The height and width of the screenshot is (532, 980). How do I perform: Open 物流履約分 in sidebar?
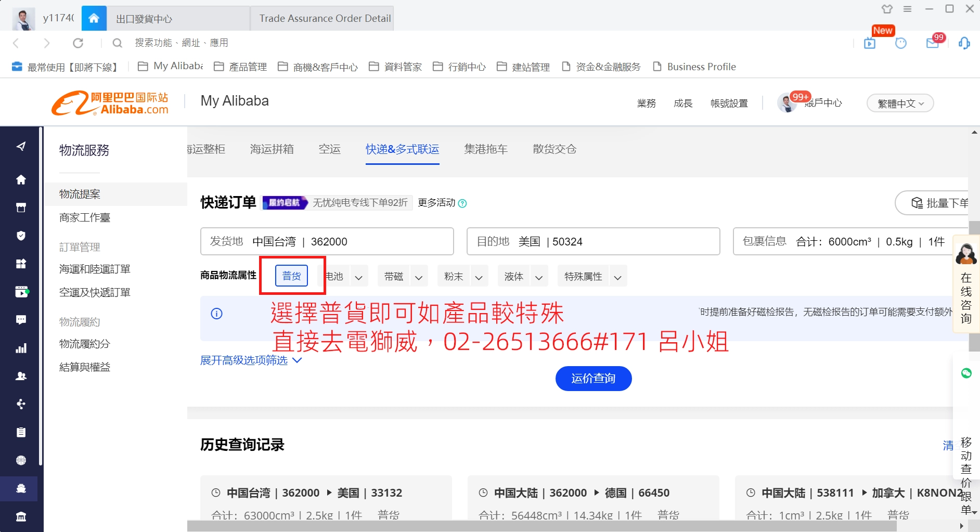tap(85, 344)
